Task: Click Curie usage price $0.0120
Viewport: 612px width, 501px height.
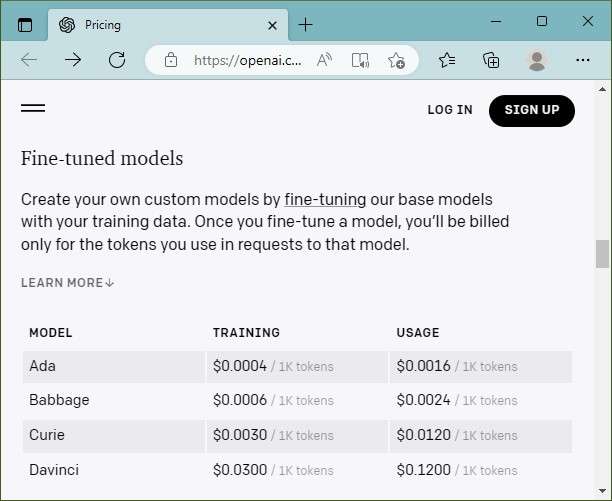Action: pos(423,435)
